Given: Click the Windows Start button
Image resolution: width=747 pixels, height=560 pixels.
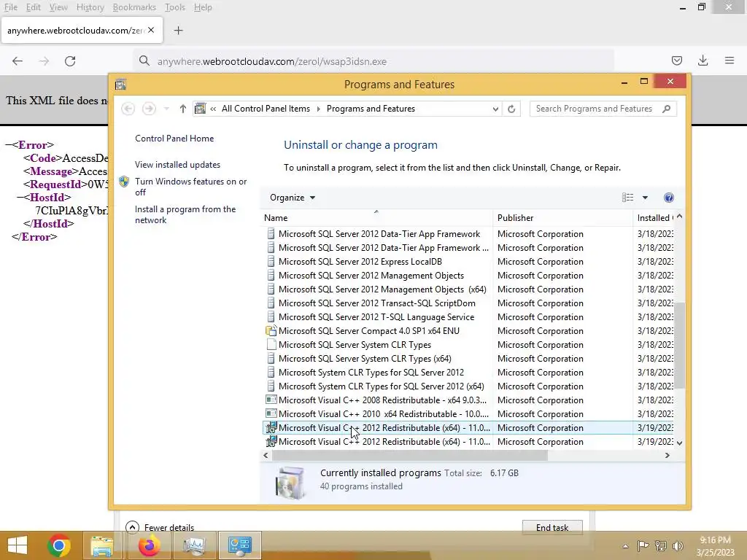Looking at the screenshot, I should [x=18, y=545].
